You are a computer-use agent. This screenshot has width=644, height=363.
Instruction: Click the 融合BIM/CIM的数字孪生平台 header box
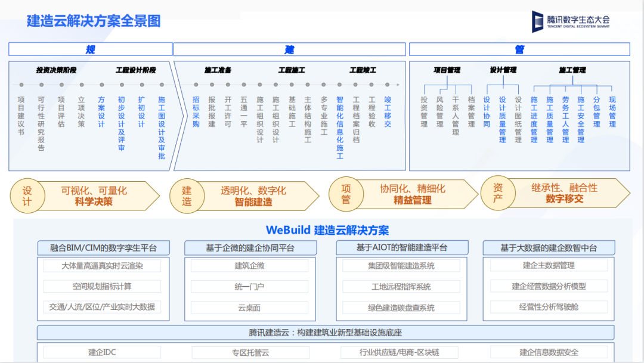pyautogui.click(x=104, y=247)
